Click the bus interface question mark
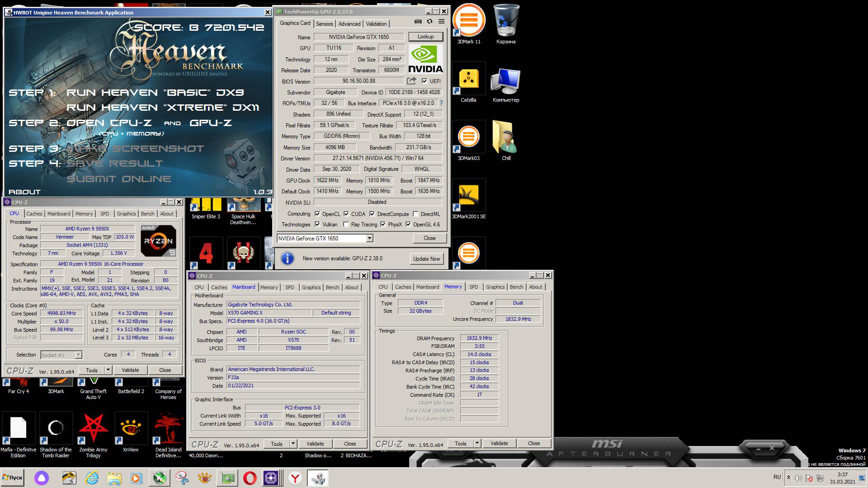The height and width of the screenshot is (488, 868). tap(441, 103)
